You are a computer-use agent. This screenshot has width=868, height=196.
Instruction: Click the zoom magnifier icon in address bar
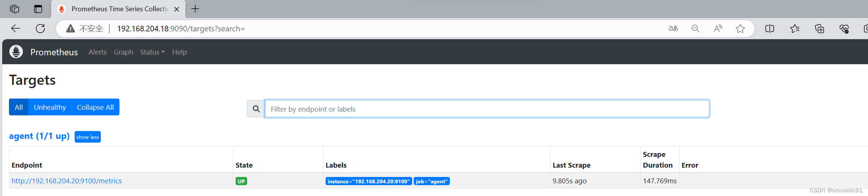click(695, 28)
